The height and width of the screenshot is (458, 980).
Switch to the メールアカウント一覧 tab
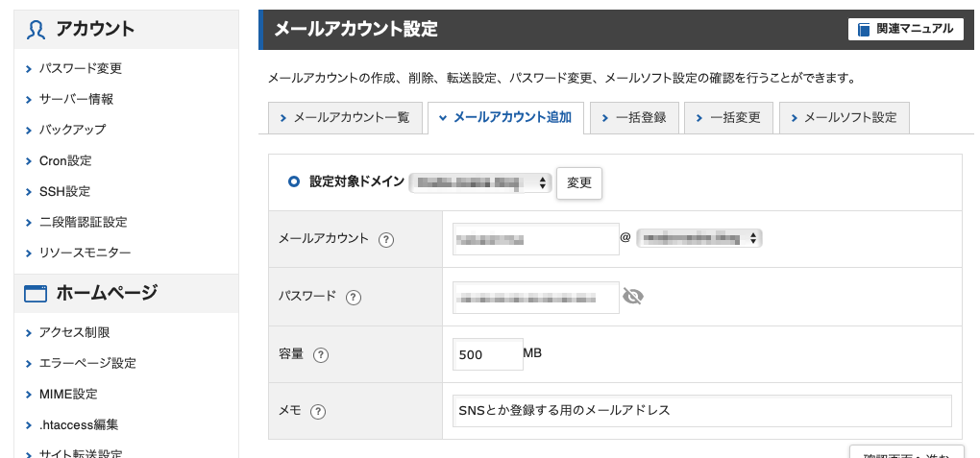pyautogui.click(x=345, y=117)
